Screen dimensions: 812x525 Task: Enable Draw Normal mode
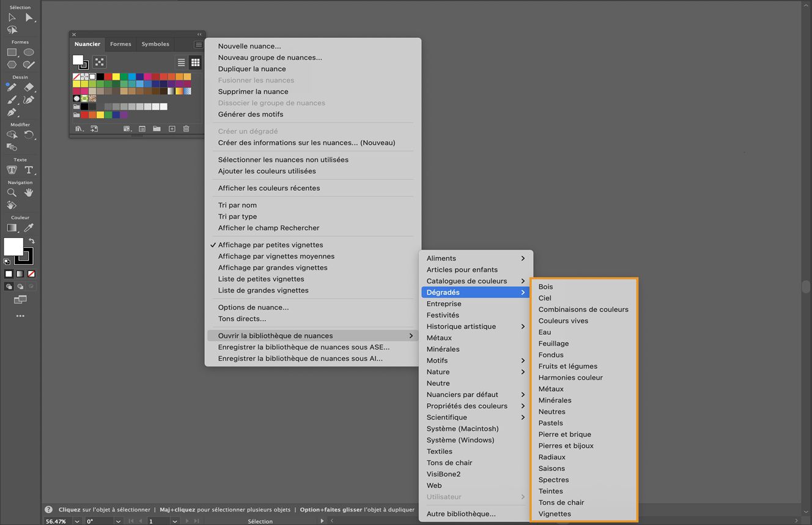tap(9, 286)
